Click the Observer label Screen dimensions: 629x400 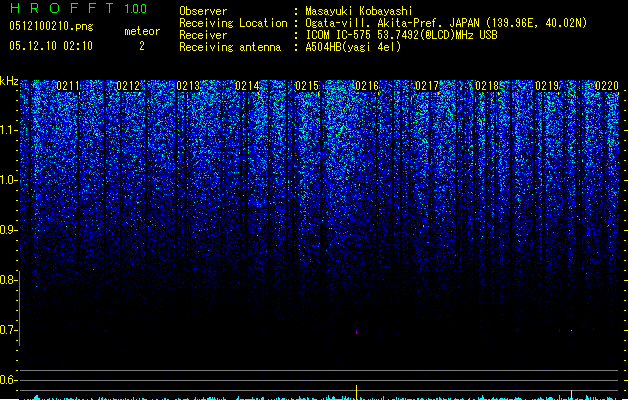[x=203, y=11]
